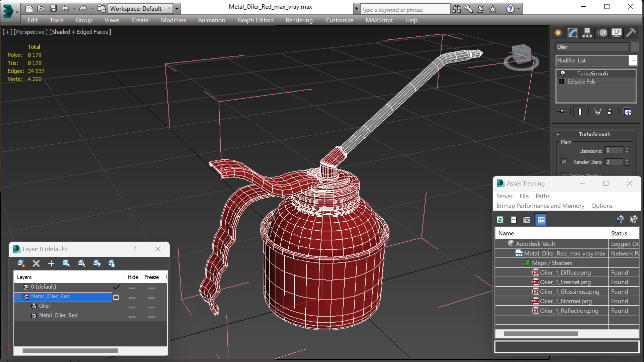Open file with the folder icon
The width and height of the screenshot is (644, 362).
tap(41, 8)
